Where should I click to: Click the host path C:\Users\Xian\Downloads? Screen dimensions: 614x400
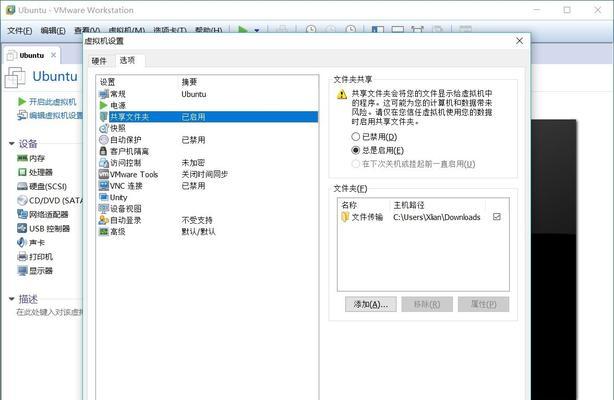click(437, 217)
